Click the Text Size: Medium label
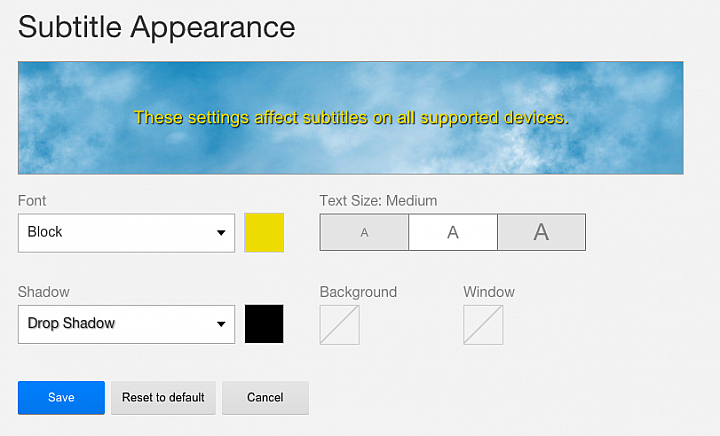Screen dimensions: 720x436 378,201
